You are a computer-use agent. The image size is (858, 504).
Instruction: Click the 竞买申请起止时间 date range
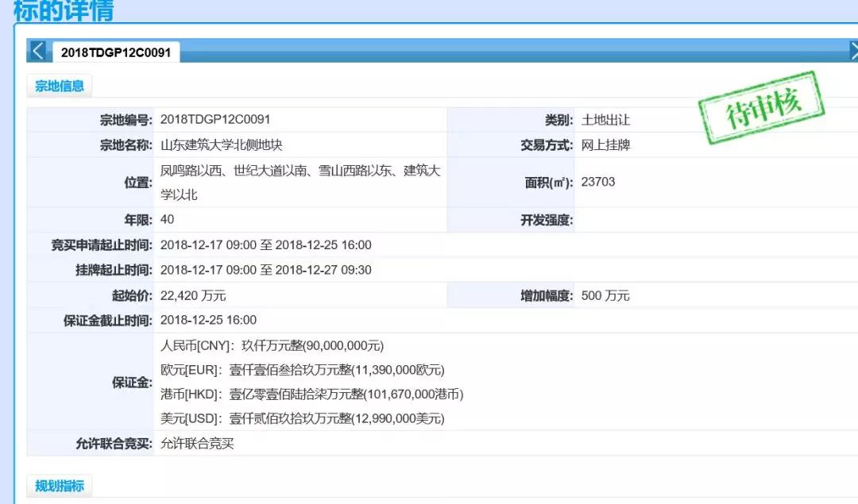(x=265, y=245)
